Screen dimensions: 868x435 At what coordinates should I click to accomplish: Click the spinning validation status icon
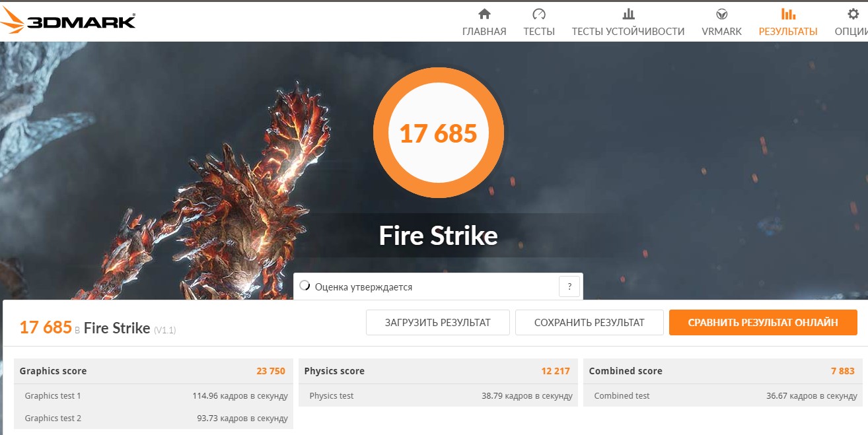tap(305, 286)
